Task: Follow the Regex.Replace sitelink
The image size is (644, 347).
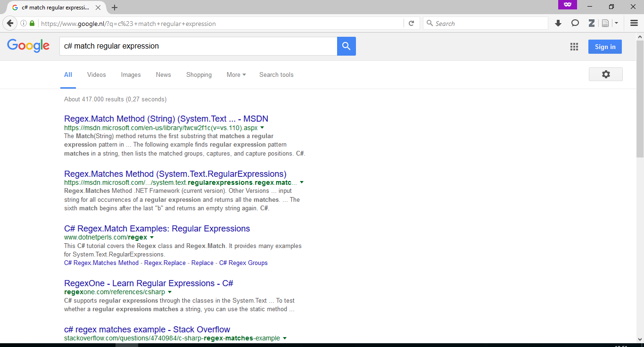Action: [165, 263]
